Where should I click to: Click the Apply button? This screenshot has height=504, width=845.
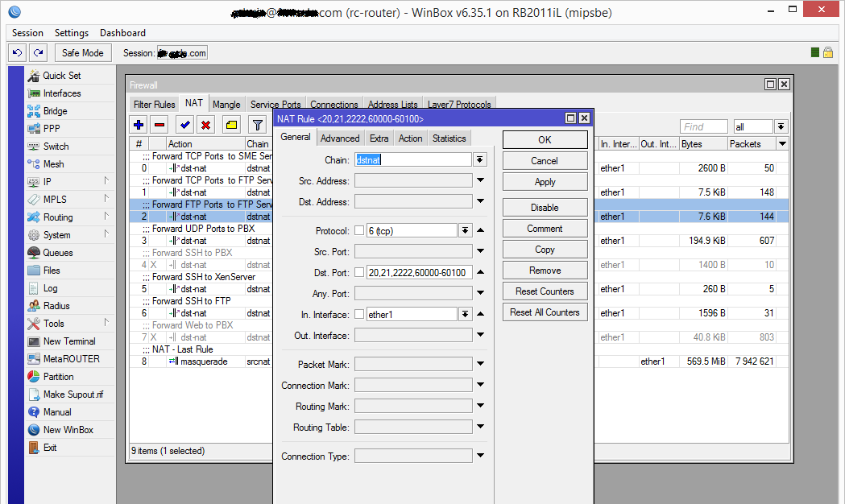click(545, 182)
